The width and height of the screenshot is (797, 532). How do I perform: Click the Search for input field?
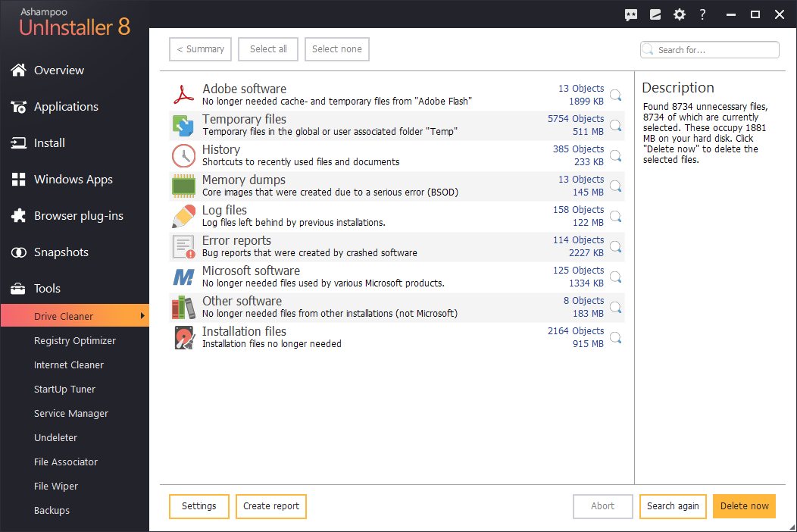tap(710, 50)
